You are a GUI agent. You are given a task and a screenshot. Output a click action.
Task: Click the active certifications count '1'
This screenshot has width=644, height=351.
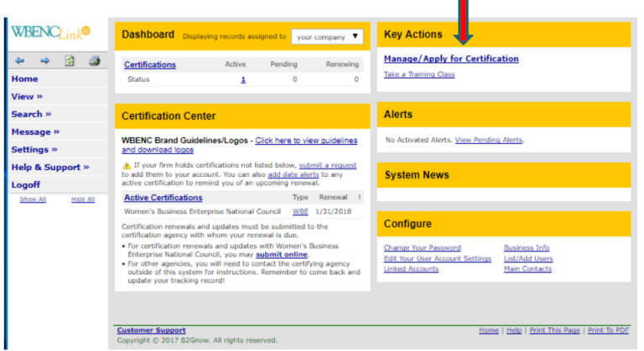click(x=243, y=80)
